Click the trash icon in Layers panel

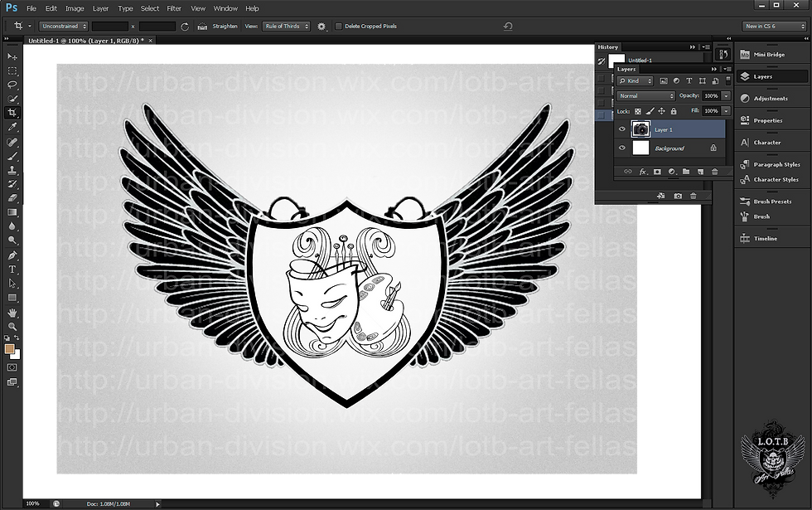pos(714,172)
